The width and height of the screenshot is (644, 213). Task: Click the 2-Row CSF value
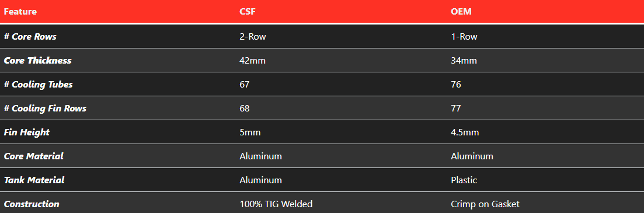253,37
